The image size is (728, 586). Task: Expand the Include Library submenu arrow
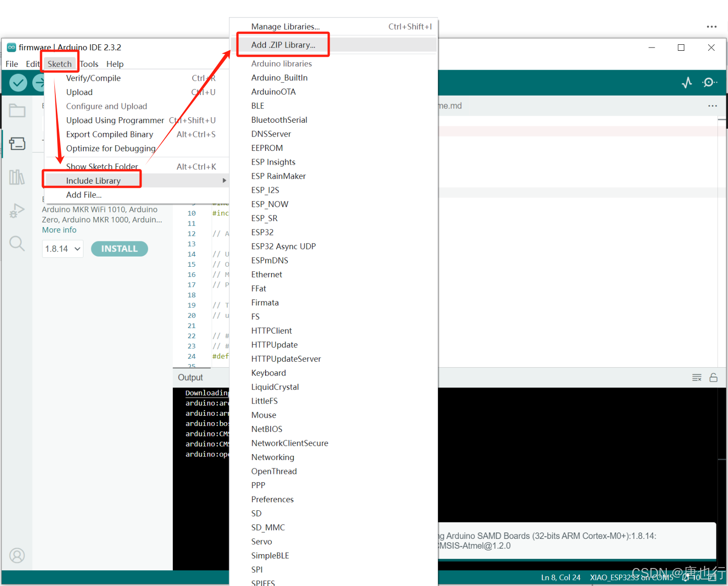224,181
